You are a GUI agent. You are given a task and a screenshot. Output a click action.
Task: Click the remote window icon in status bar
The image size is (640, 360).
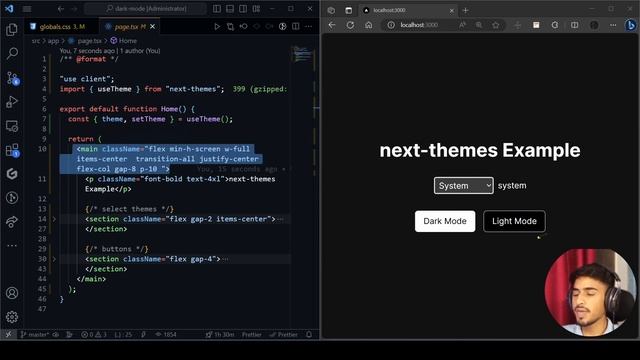8,335
